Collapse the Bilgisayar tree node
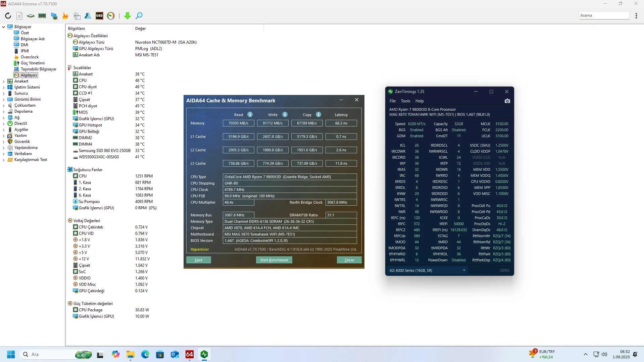The width and height of the screenshot is (644, 362). 4,27
